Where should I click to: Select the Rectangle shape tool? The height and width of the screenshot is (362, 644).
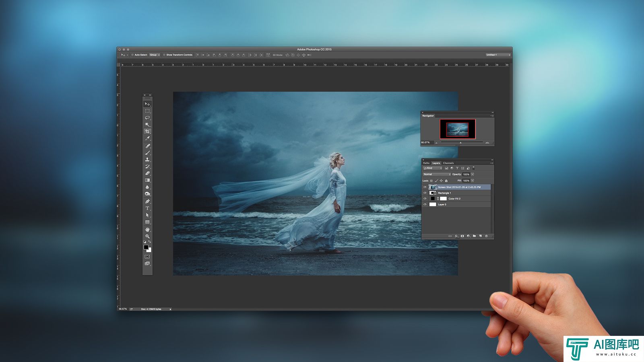[147, 222]
